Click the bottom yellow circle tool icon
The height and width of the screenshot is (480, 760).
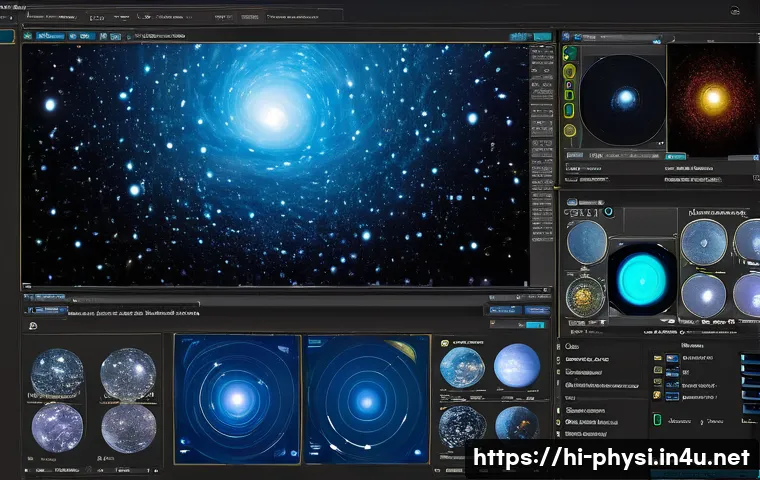(x=570, y=130)
